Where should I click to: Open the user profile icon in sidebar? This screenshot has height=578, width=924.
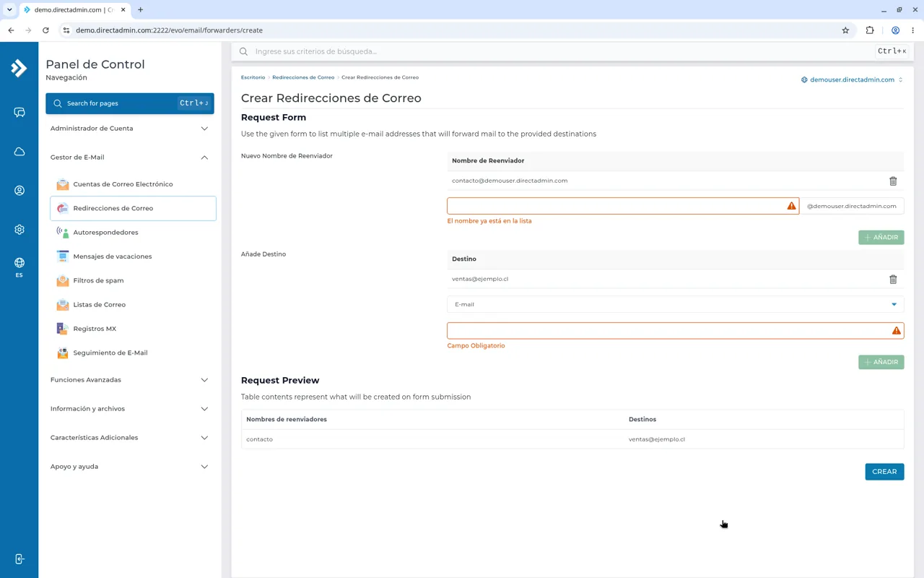(19, 191)
